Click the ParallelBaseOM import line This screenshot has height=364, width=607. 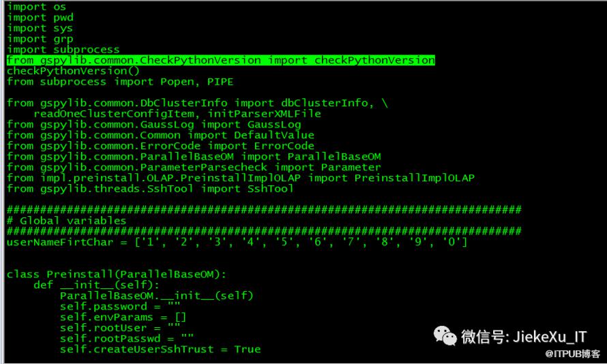click(x=194, y=156)
